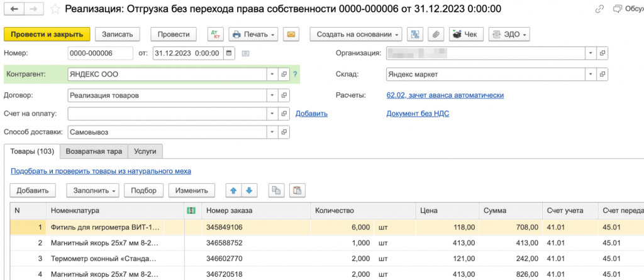This screenshot has width=644, height=280.
Task: Sort by the Количество column header
Action: [x=363, y=211]
